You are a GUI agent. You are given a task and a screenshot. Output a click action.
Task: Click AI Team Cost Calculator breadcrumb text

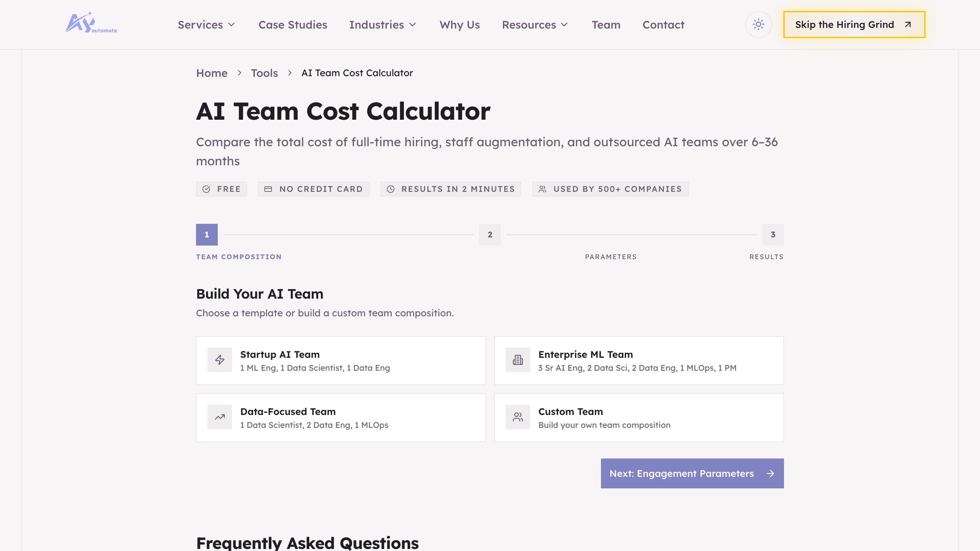(x=357, y=73)
